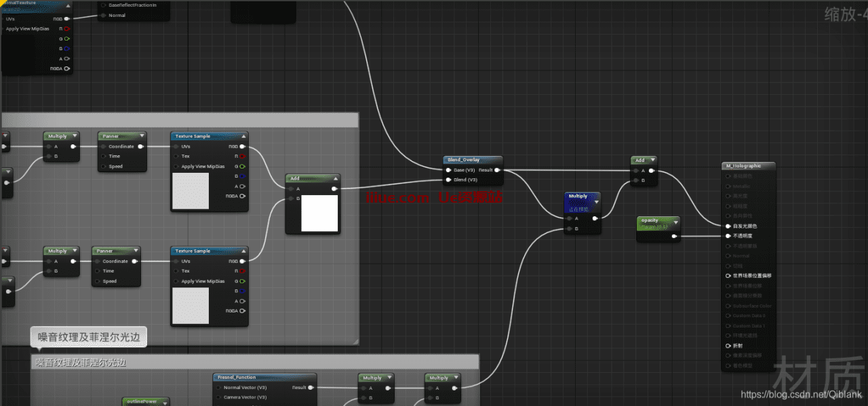The height and width of the screenshot is (406, 868).
Task: Click the red R output pin on lower Texture Sample
Action: (242, 271)
